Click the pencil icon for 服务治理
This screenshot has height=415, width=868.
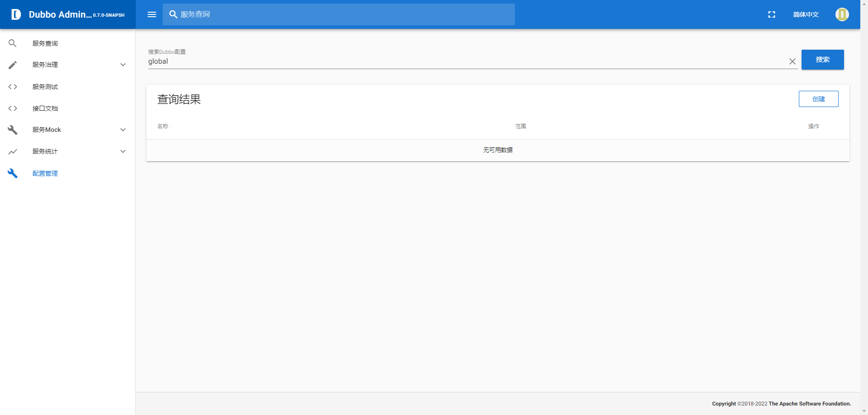pyautogui.click(x=13, y=65)
